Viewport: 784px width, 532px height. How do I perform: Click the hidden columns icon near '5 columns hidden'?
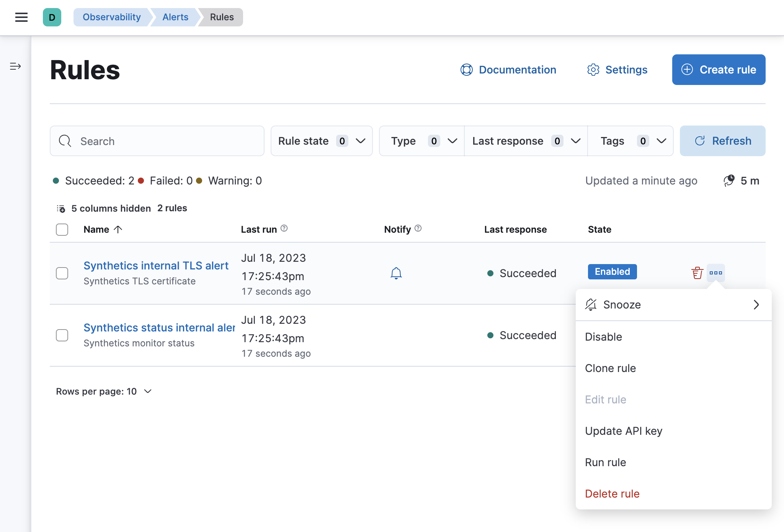pos(60,209)
